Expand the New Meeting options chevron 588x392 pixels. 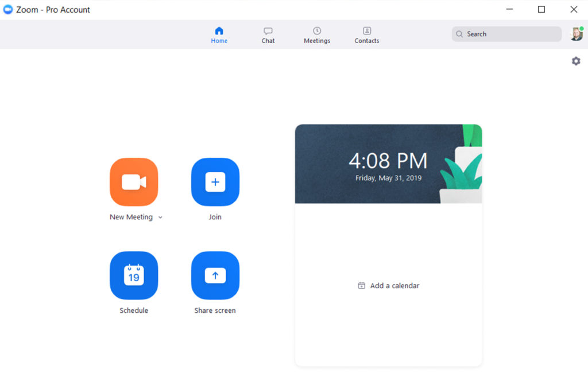point(160,218)
